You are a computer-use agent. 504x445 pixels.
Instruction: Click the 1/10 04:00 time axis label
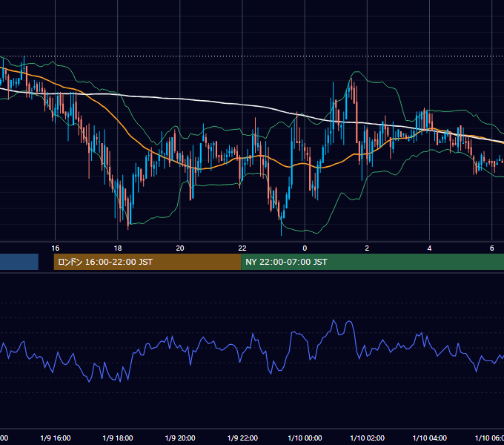[429, 438]
